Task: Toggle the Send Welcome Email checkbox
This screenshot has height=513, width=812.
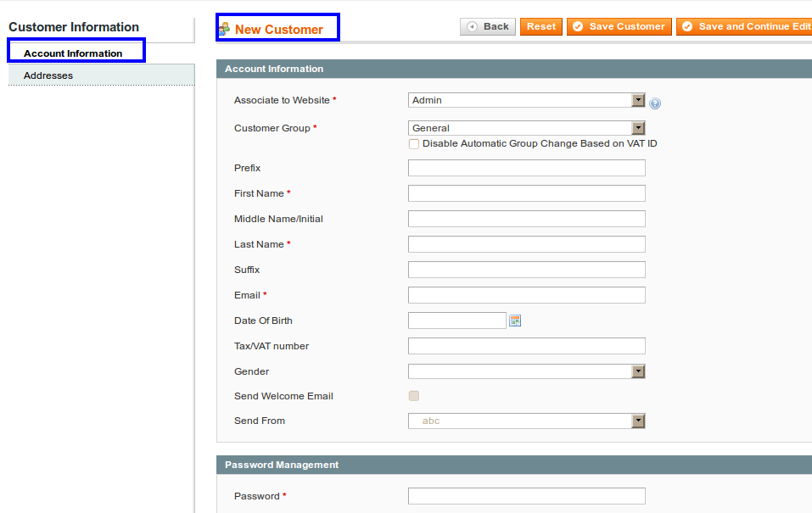Action: (414, 396)
